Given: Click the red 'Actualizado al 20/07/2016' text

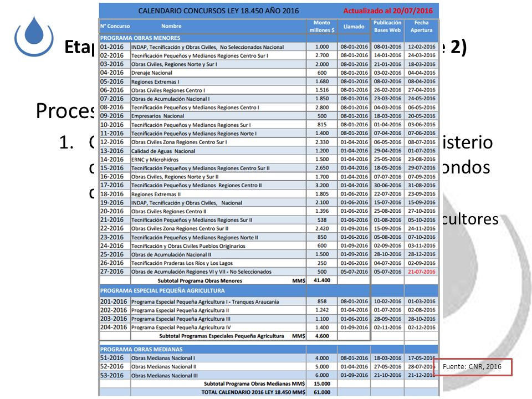Looking at the screenshot, I should pyautogui.click(x=388, y=11).
